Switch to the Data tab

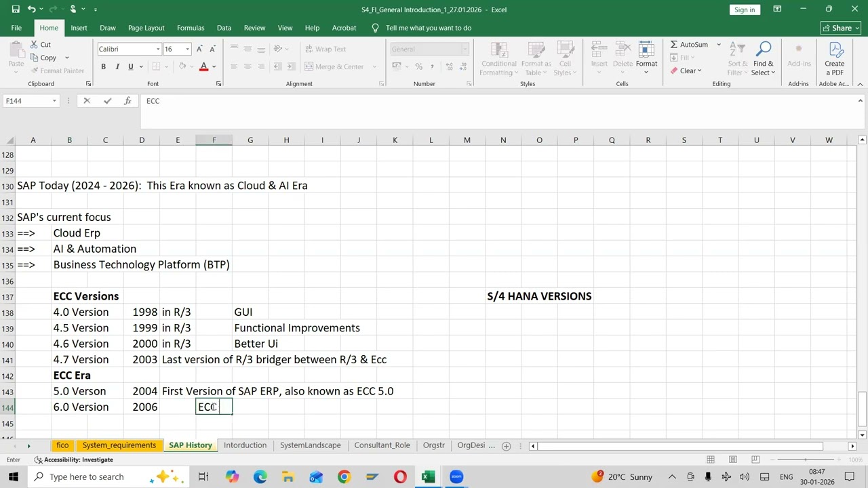[224, 28]
